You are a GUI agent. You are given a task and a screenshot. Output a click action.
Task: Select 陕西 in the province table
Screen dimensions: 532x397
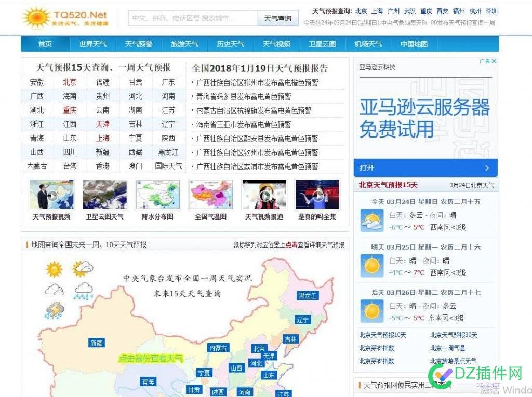[168, 138]
